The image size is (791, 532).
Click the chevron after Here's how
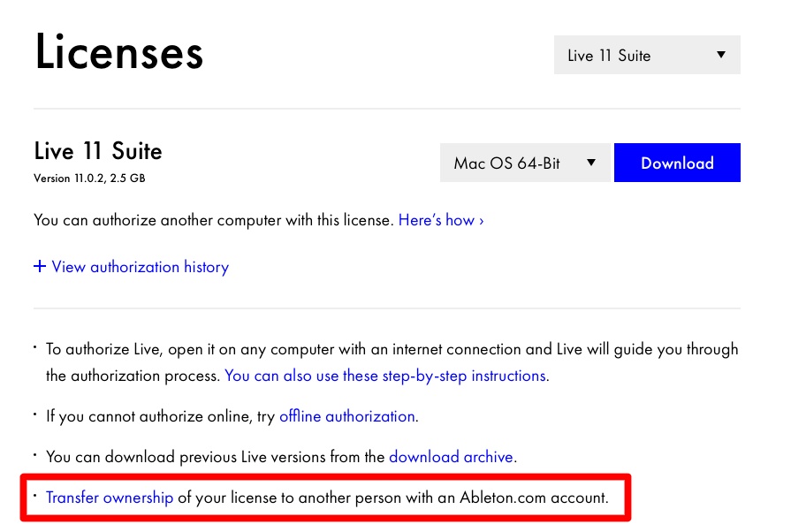click(x=481, y=220)
